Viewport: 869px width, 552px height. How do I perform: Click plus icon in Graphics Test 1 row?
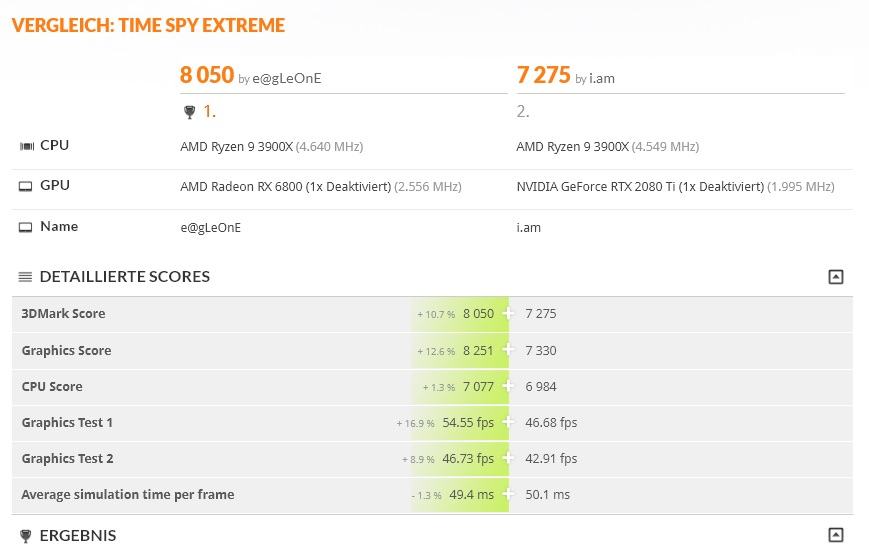pos(508,422)
